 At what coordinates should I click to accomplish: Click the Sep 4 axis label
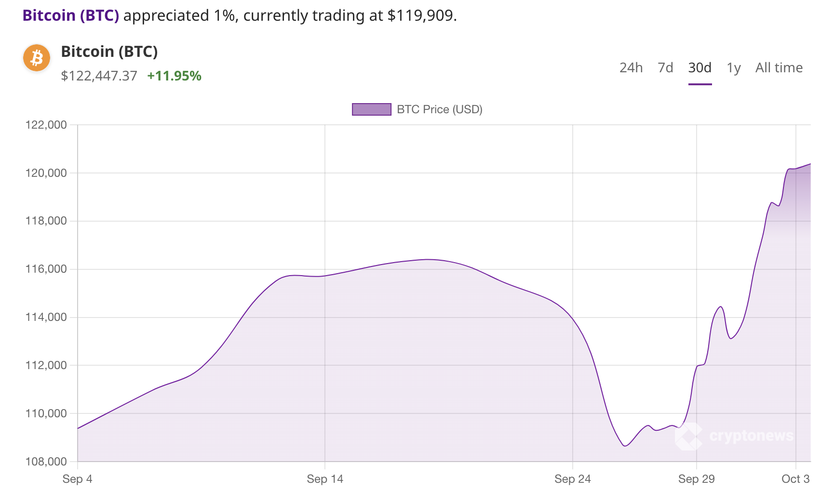[x=77, y=479]
